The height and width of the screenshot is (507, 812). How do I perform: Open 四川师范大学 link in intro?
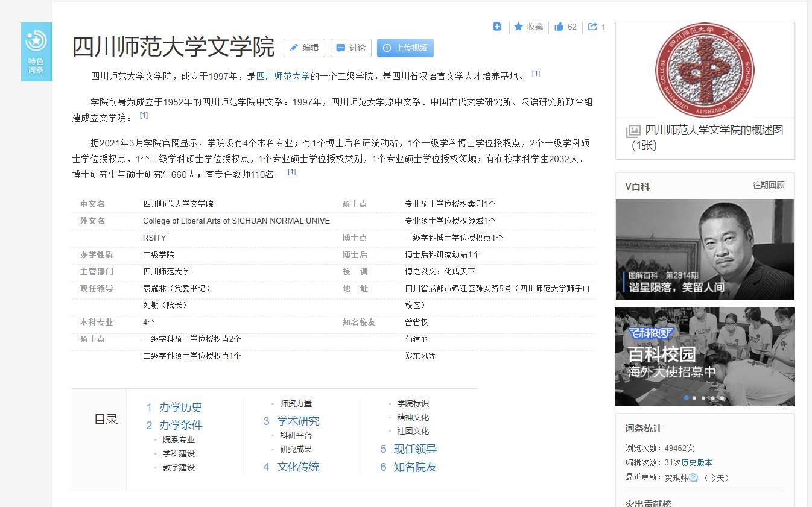[x=283, y=76]
